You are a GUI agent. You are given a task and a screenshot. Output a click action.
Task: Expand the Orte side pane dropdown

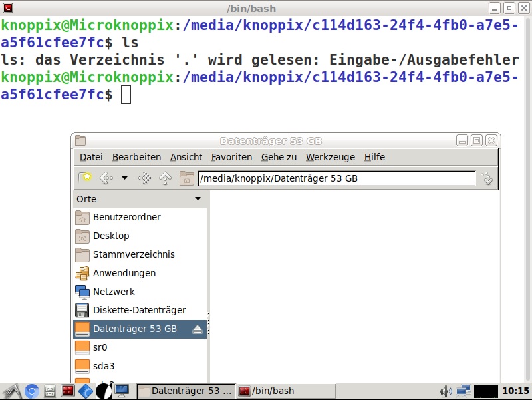tap(198, 199)
